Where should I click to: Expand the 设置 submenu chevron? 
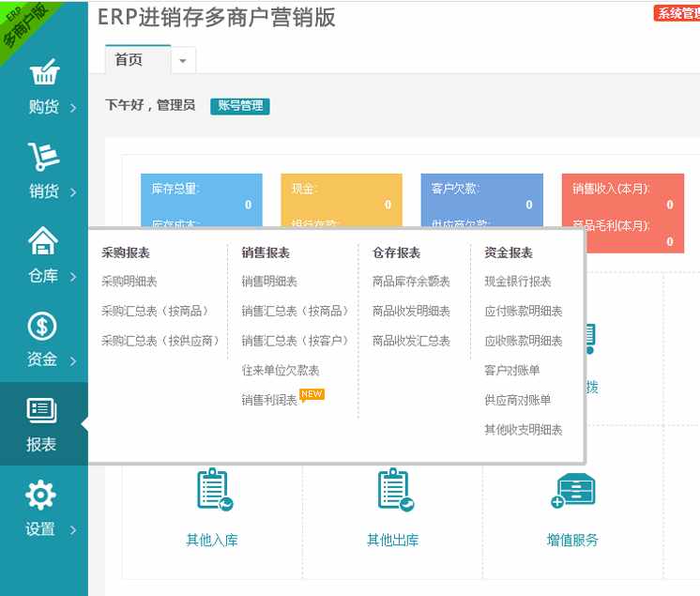click(73, 530)
